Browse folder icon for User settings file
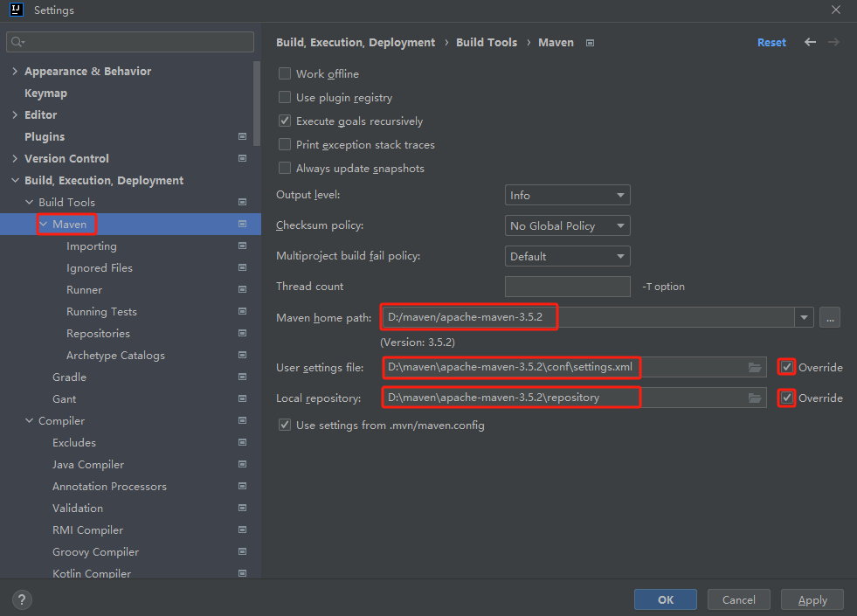 (755, 367)
